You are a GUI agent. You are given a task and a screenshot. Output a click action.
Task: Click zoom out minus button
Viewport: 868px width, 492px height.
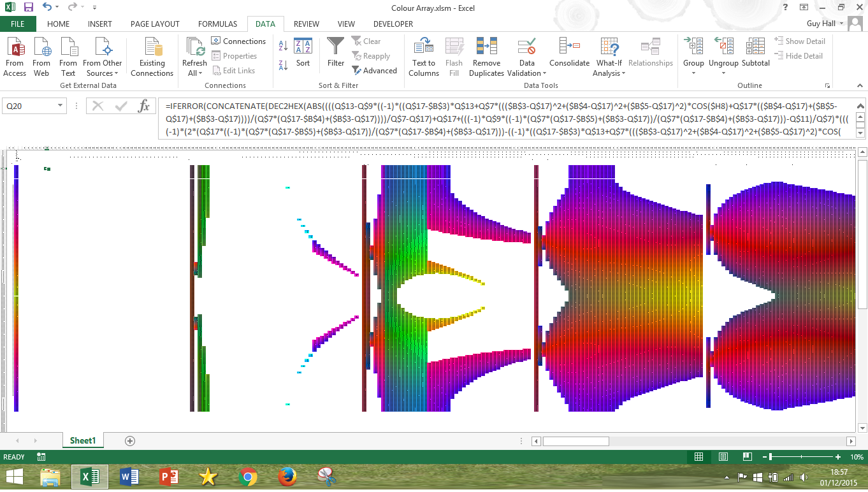click(x=764, y=457)
